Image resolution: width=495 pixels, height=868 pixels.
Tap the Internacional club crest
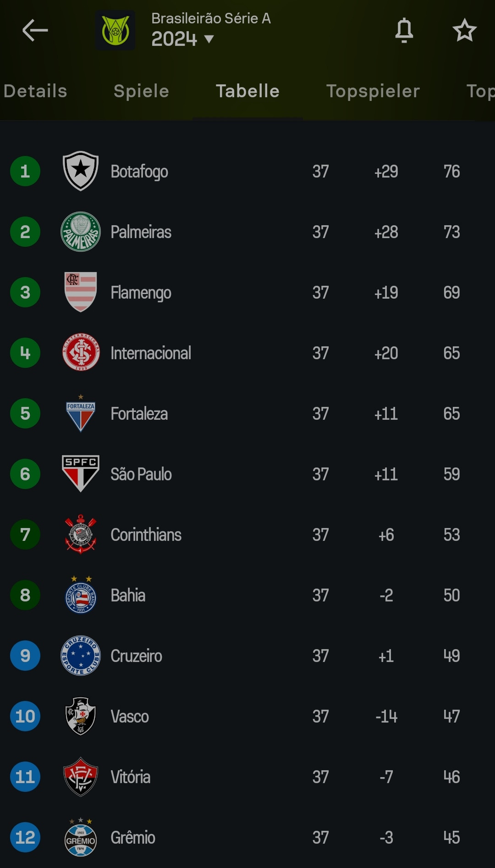pos(81,353)
